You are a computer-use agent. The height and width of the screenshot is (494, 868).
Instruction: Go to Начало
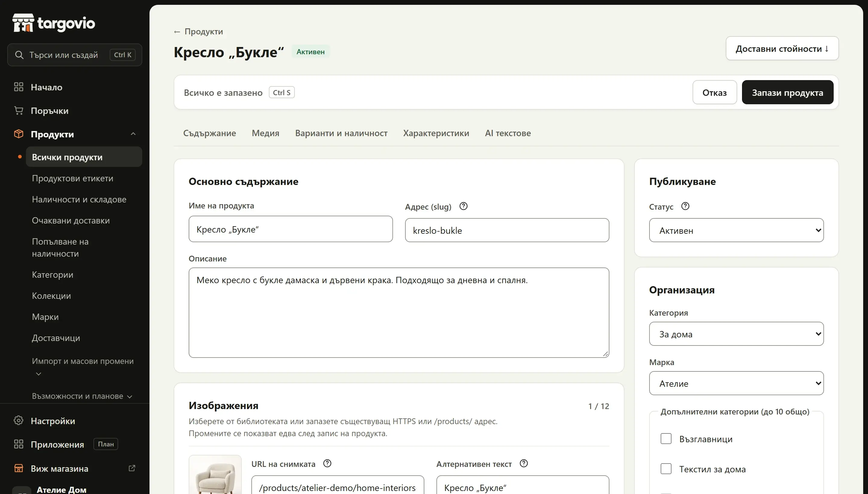click(46, 87)
